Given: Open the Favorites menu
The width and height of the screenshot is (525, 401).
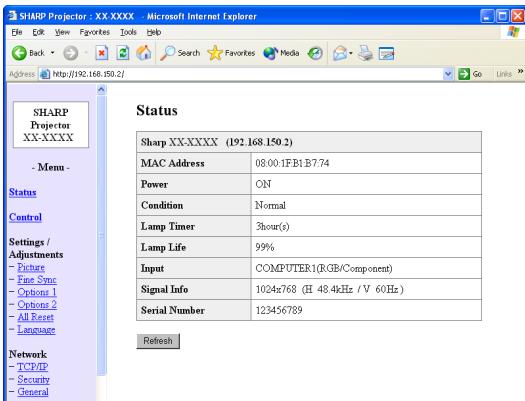Looking at the screenshot, I should (95, 32).
